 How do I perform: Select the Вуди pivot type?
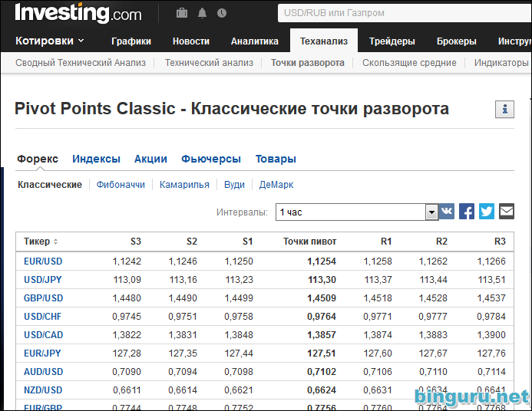click(234, 185)
